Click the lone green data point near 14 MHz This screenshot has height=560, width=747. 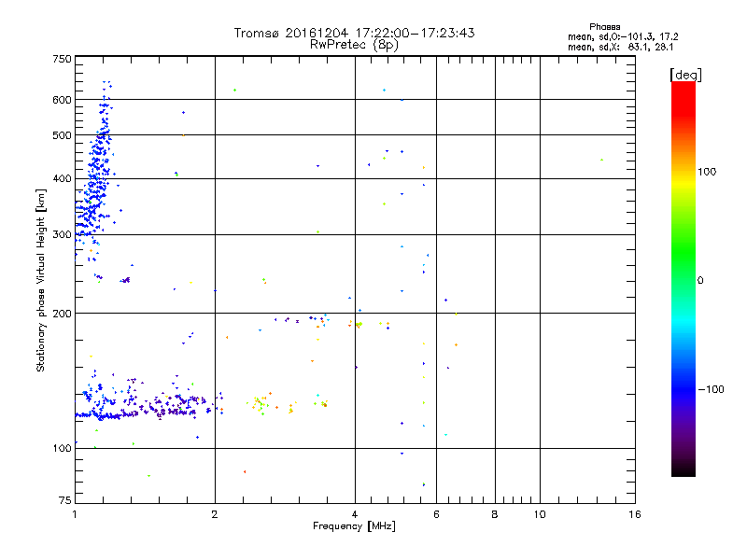[601, 160]
